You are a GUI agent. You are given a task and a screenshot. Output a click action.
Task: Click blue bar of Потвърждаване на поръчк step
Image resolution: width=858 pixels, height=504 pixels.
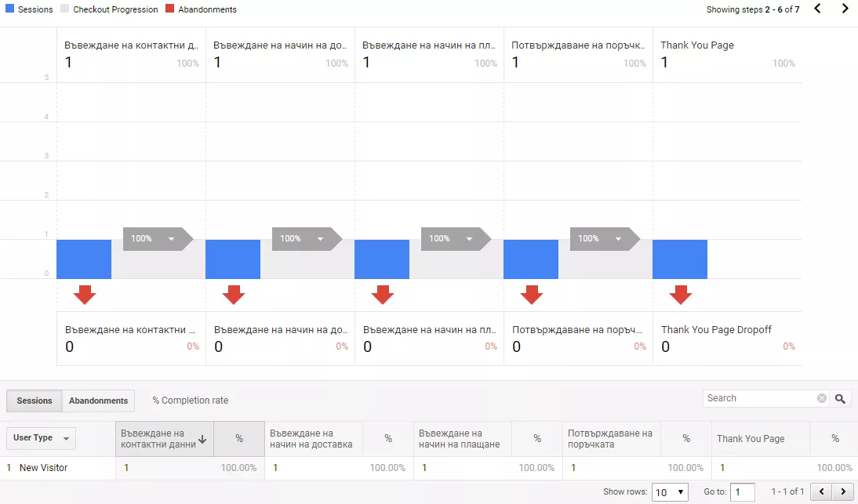531,259
